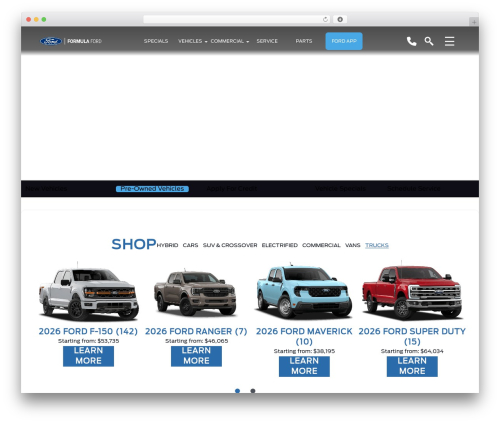Image resolution: width=500 pixels, height=423 pixels.
Task: Add a new browser tab with plus button
Action: [x=474, y=22]
